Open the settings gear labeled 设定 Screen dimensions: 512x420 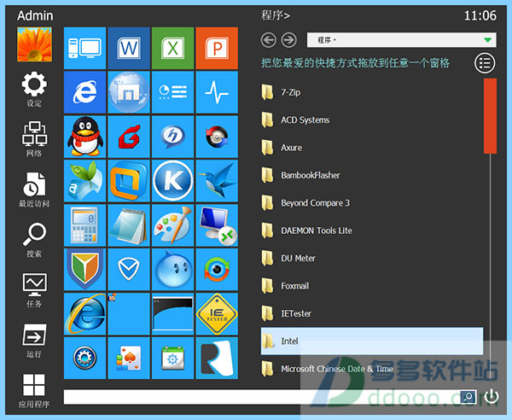click(34, 89)
